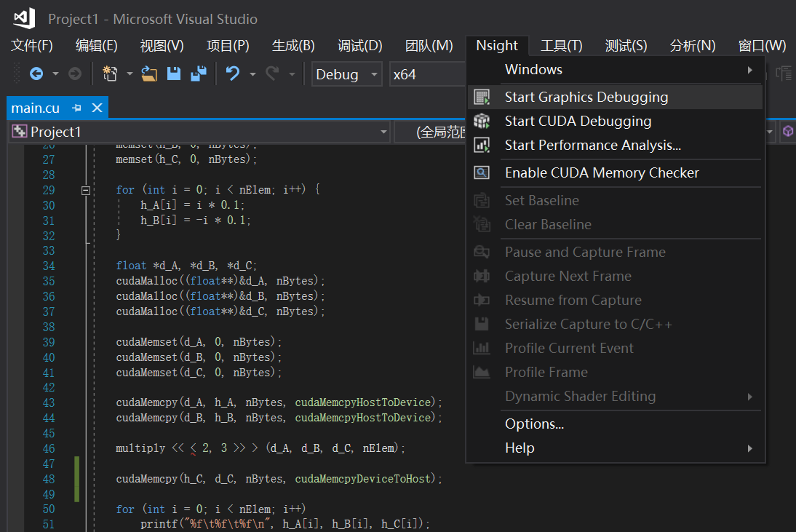Choose Start Graphics Debugging
796x532 pixels.
(x=615, y=97)
